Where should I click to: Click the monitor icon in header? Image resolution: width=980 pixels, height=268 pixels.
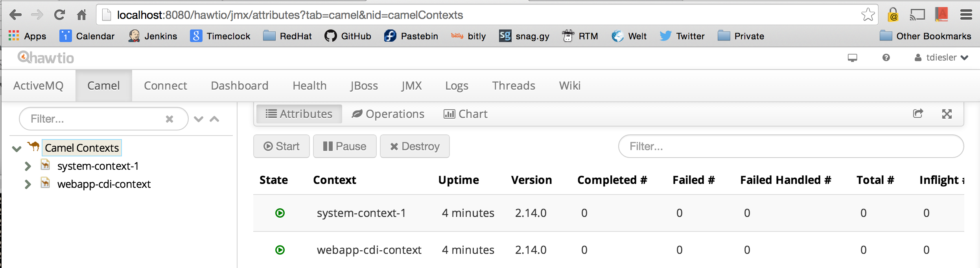click(x=852, y=58)
